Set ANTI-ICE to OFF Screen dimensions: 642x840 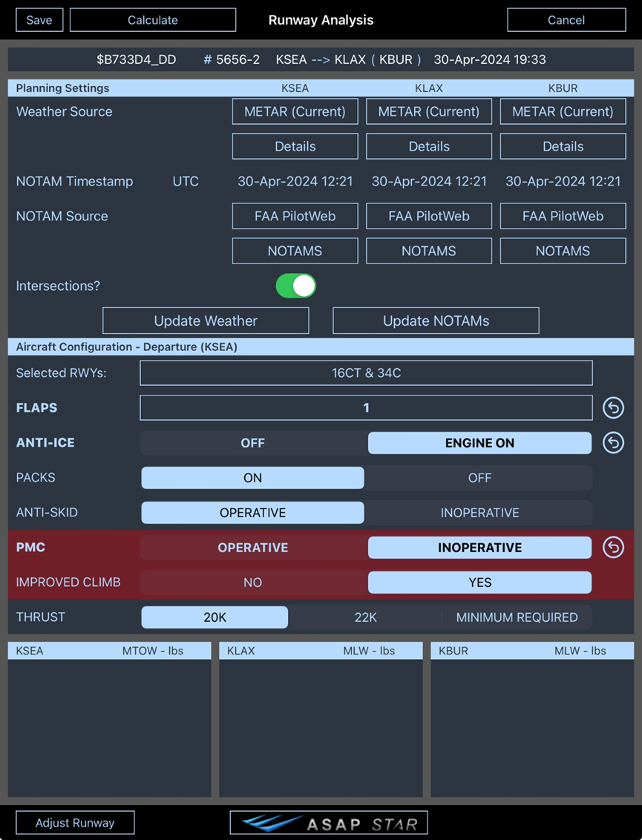click(252, 443)
